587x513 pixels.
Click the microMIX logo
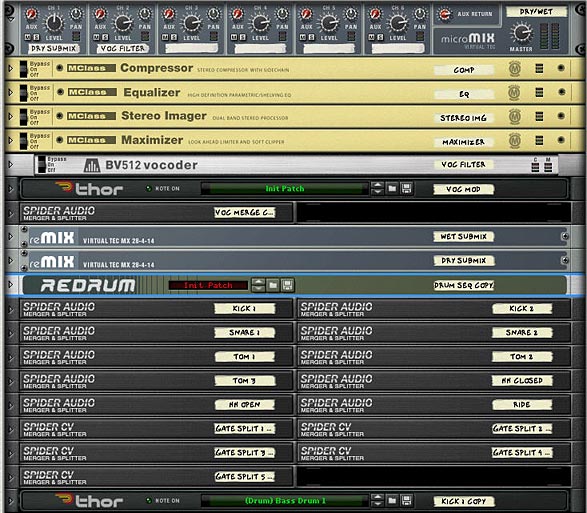(468, 39)
